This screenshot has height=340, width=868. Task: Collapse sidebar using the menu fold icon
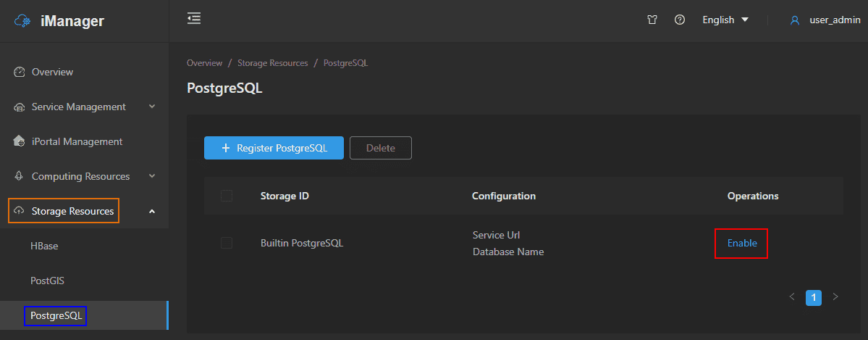(x=194, y=19)
